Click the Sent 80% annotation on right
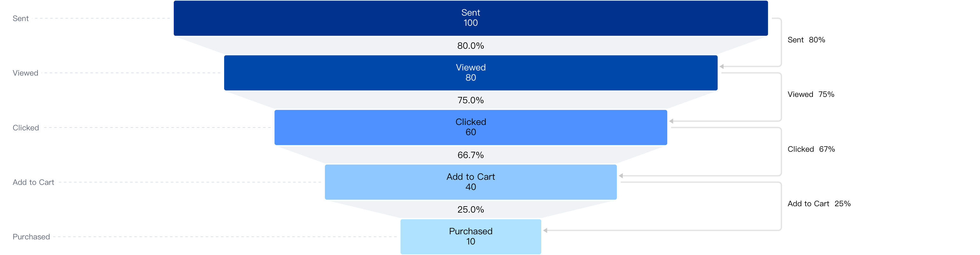Image resolution: width=980 pixels, height=255 pixels. pyautogui.click(x=806, y=40)
